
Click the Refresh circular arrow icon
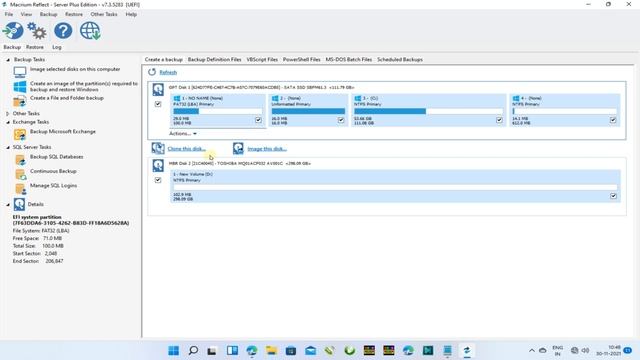pos(152,72)
